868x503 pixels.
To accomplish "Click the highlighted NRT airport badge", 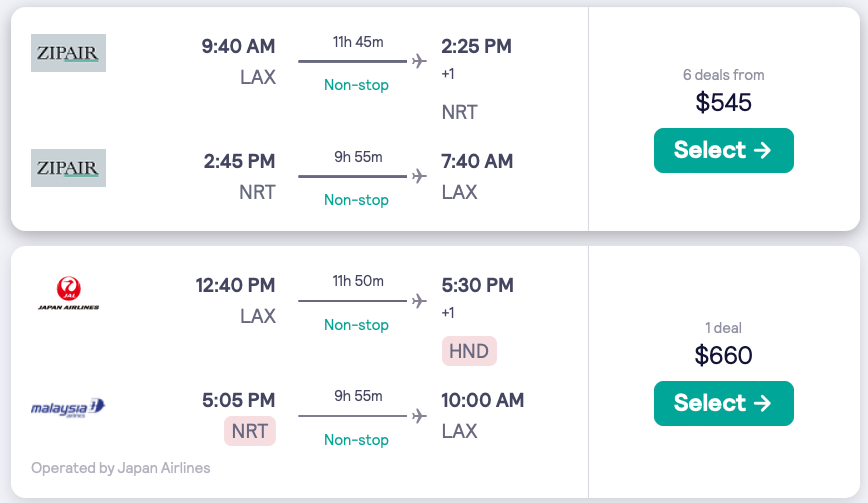I will click(250, 431).
